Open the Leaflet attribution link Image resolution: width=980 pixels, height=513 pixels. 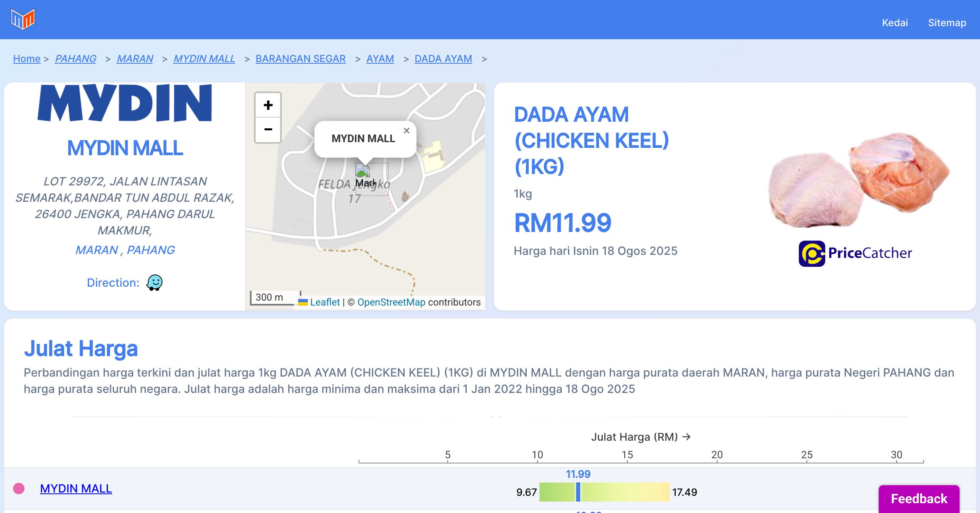point(325,302)
